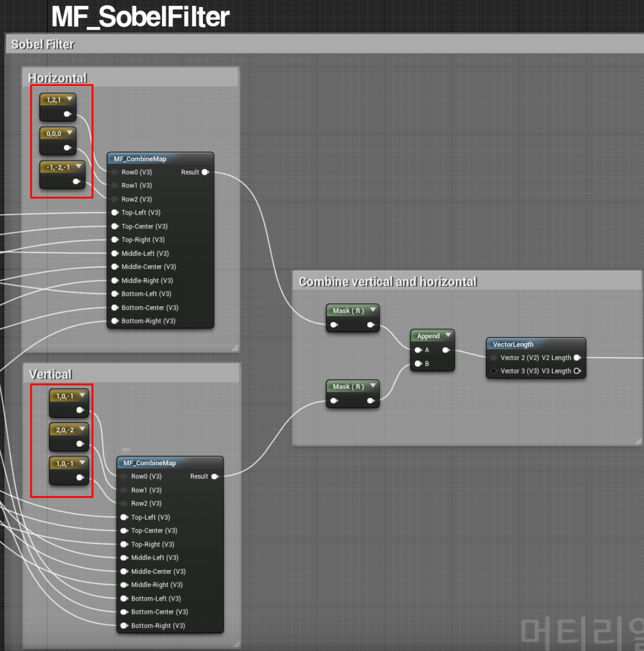Click Middle-Left (V3) pin in Horizontal group
This screenshot has height=651, width=644.
coord(115,254)
